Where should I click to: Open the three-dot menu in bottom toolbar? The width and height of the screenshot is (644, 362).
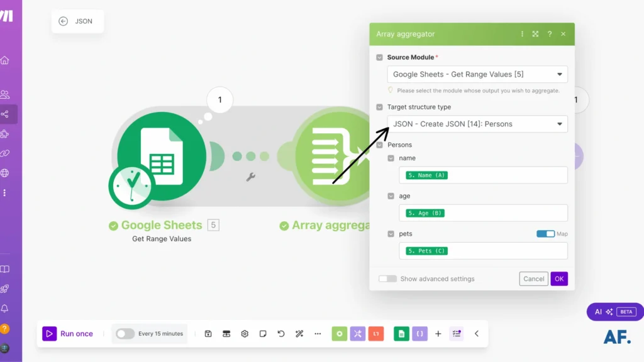[318, 334]
